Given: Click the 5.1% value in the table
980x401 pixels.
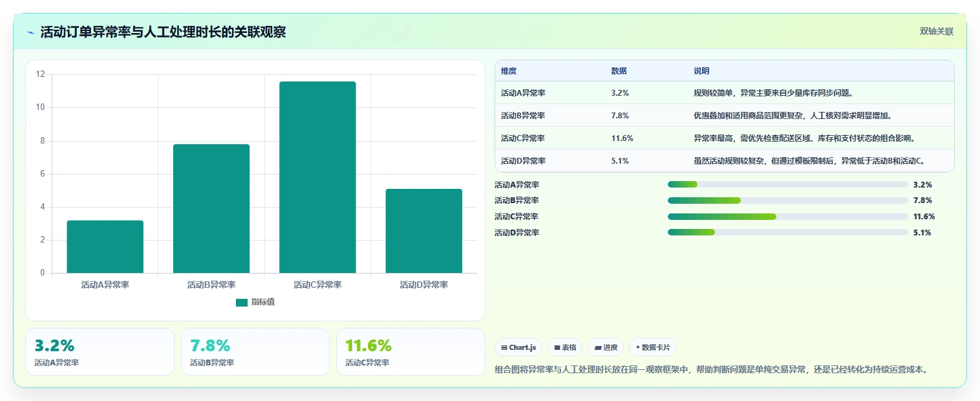Looking at the screenshot, I should 620,161.
